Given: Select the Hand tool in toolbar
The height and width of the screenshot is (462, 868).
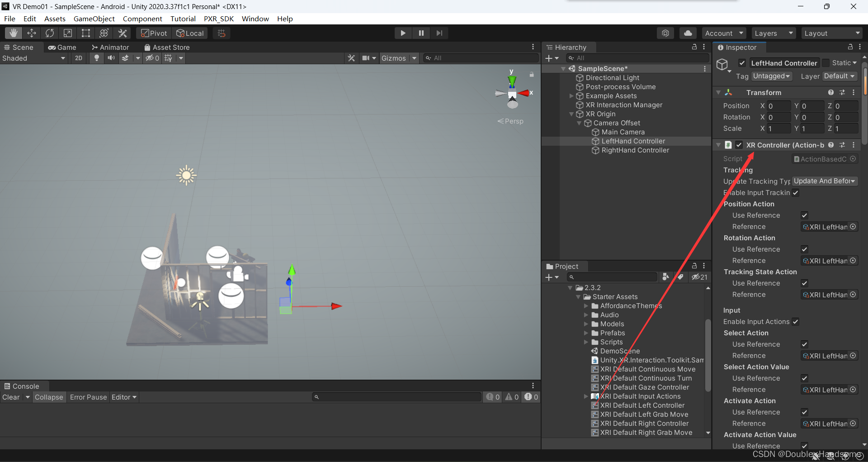Looking at the screenshot, I should pos(14,33).
